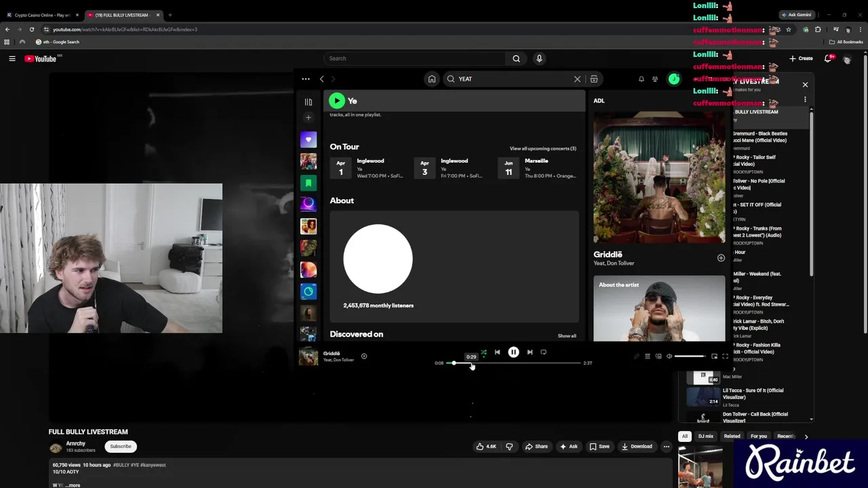Open Spotify Home button
The image size is (868, 488).
[431, 79]
